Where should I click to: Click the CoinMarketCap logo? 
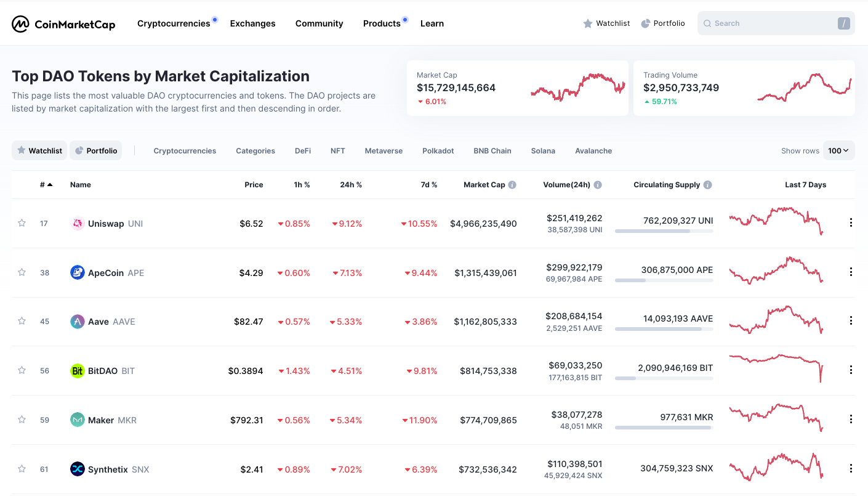[63, 24]
